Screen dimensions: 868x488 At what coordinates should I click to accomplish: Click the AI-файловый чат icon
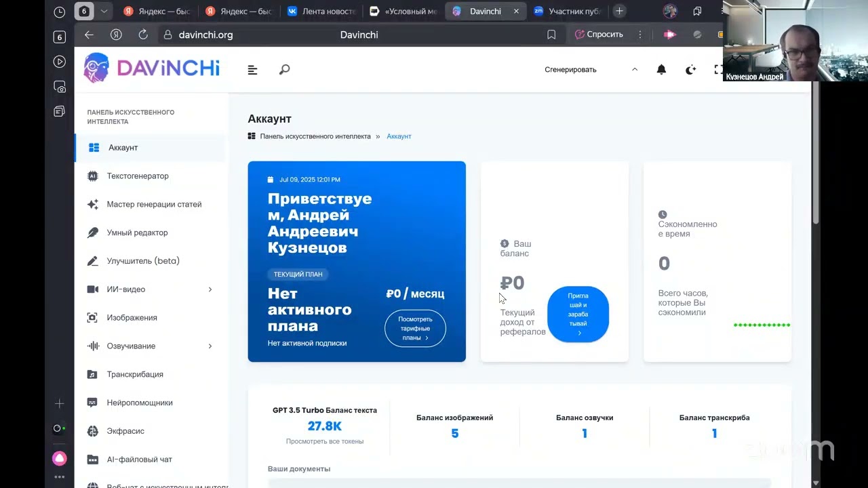[x=93, y=460]
